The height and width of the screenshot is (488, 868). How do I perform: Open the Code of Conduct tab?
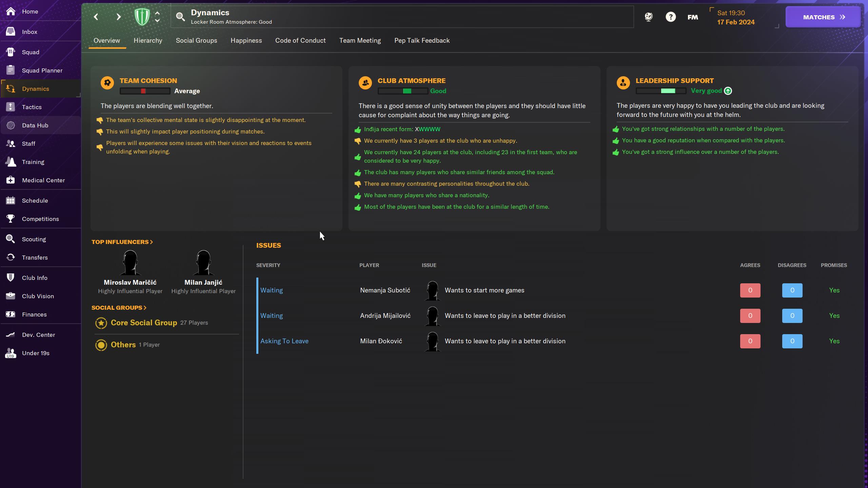(300, 41)
